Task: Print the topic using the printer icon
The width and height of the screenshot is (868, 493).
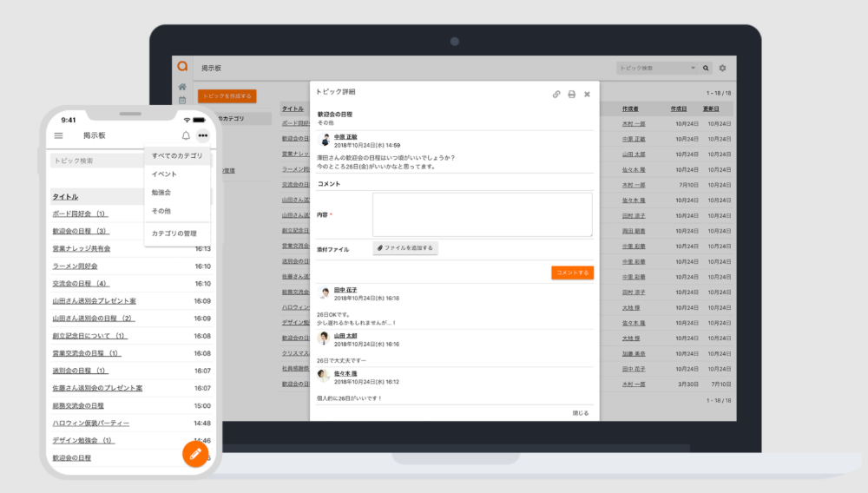Action: (x=571, y=94)
